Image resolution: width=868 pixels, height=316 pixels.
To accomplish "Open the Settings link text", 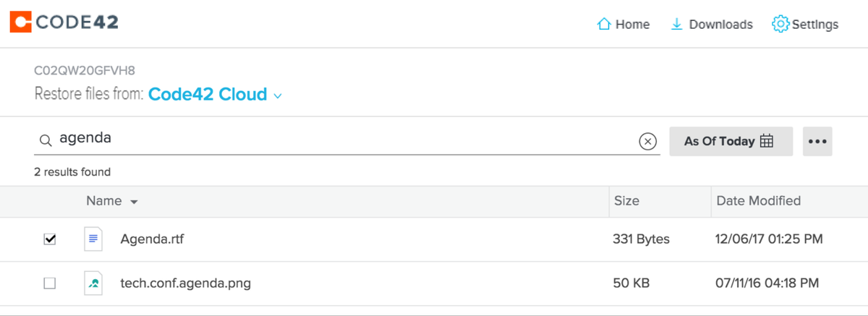I will pos(815,25).
